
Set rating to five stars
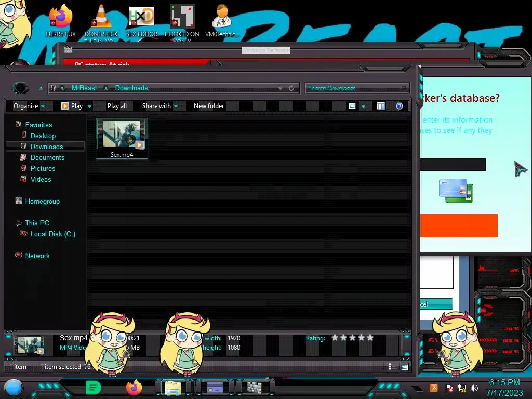point(370,338)
